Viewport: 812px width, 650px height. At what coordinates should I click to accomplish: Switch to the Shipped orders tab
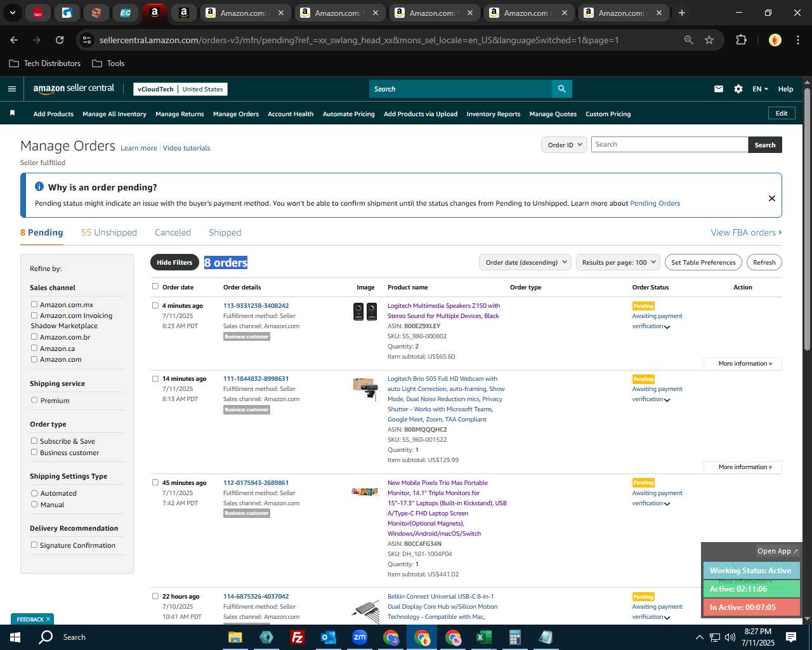(x=225, y=232)
